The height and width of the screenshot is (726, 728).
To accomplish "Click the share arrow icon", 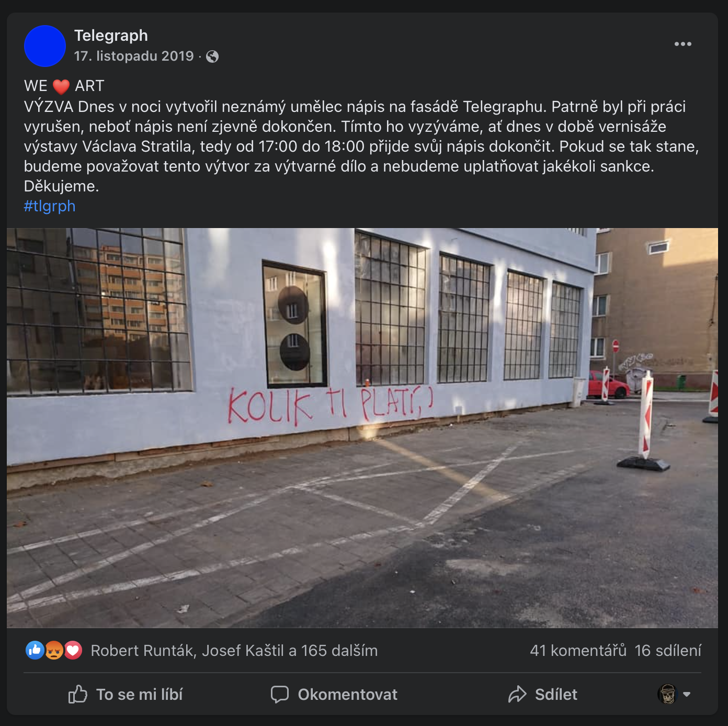I will 517,694.
